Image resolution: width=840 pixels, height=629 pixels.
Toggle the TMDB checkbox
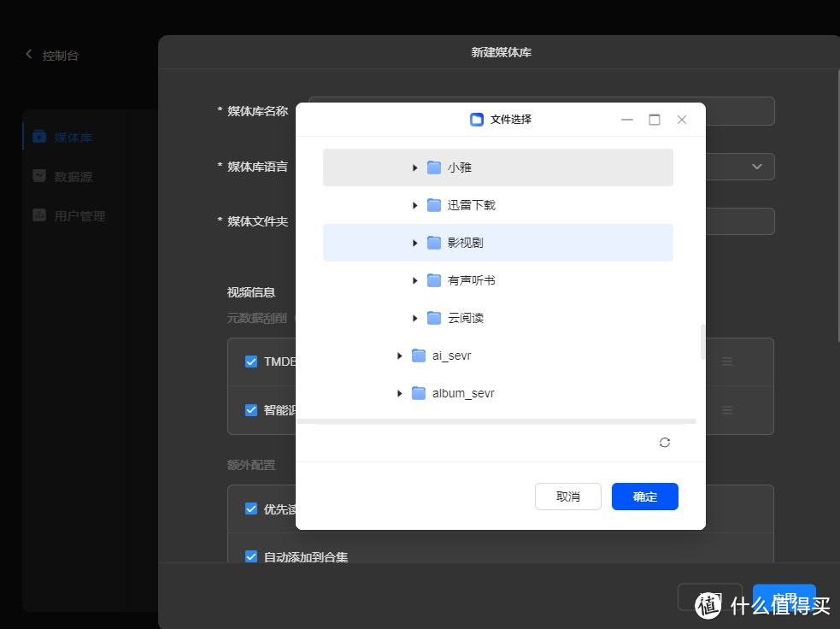pos(251,362)
